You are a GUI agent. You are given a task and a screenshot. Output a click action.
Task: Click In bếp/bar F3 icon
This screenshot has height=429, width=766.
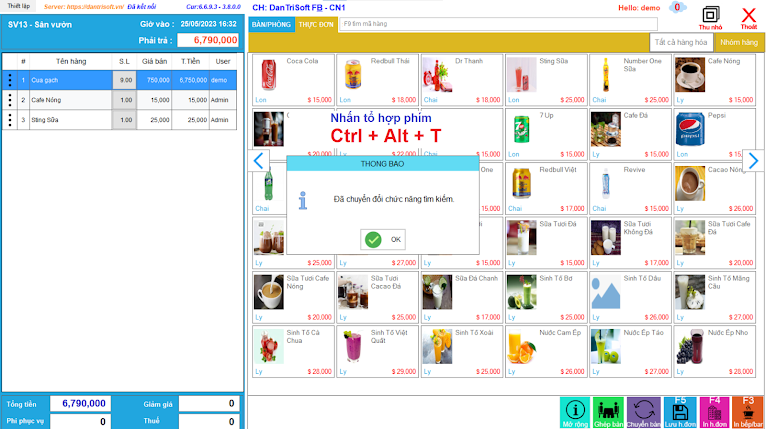747,412
